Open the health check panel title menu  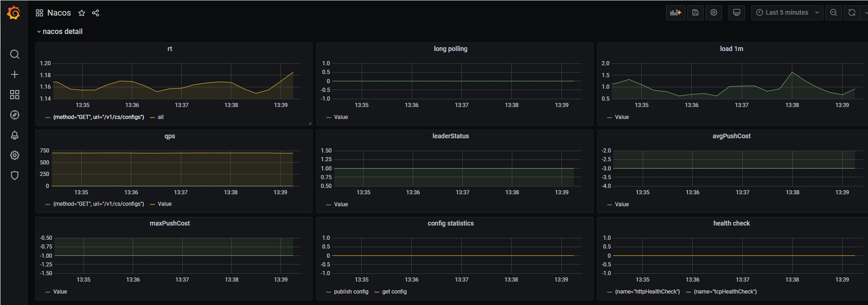pyautogui.click(x=732, y=223)
